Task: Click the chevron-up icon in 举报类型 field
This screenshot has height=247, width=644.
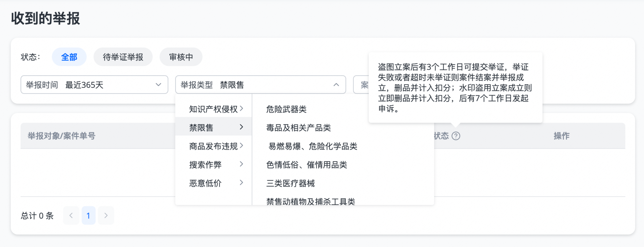Action: click(x=336, y=85)
